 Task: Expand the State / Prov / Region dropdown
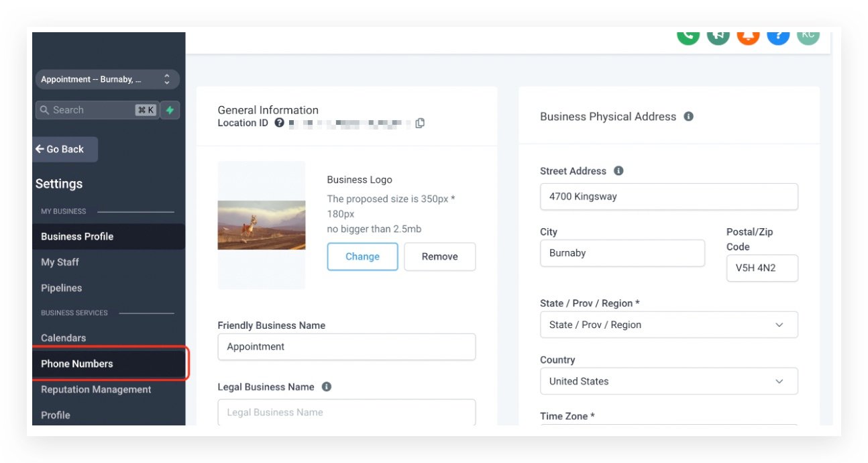point(669,325)
